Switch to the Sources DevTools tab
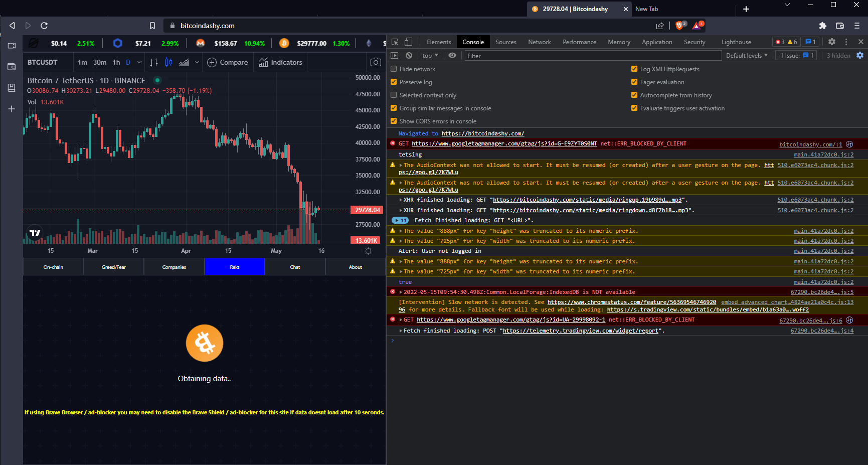The width and height of the screenshot is (868, 465). click(506, 42)
